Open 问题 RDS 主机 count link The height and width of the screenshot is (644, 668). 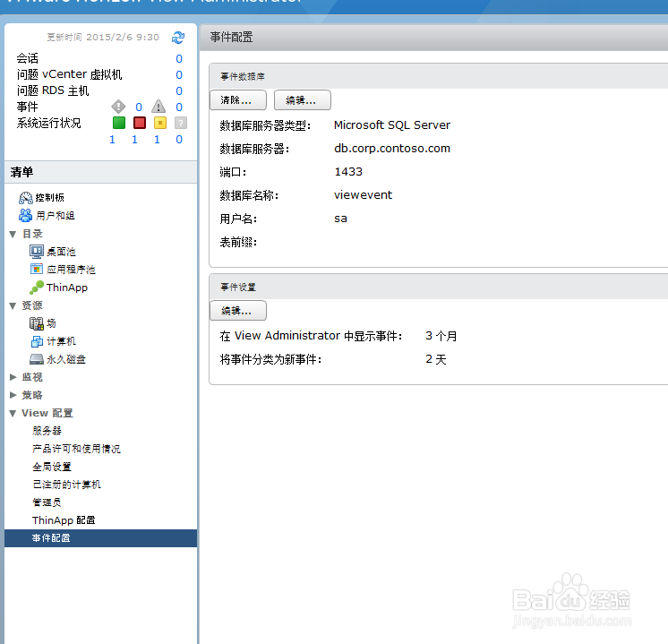click(179, 90)
